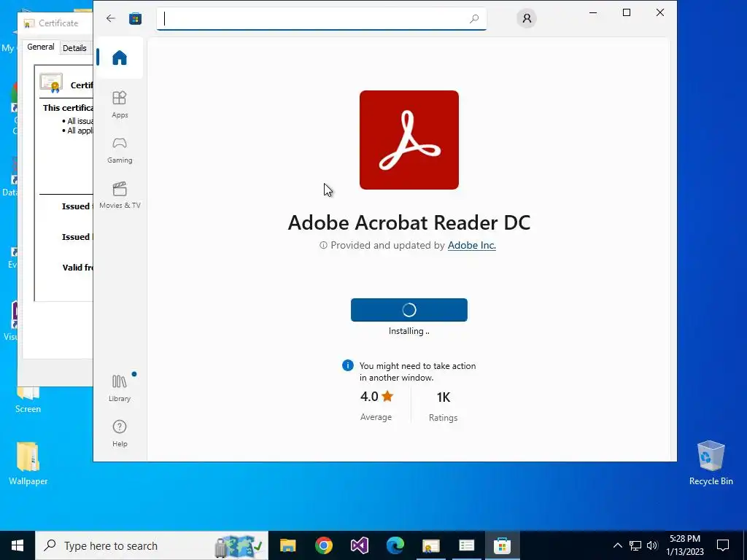Open the volume tray icon
The image size is (747, 560).
[652, 545]
